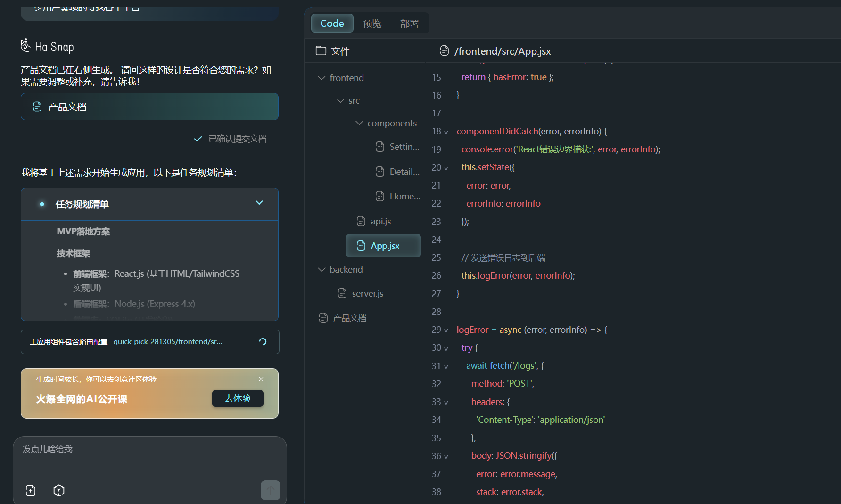841x504 pixels.
Task: Click the quick-pick-281305/frontend/sr... path link
Action: (168, 341)
